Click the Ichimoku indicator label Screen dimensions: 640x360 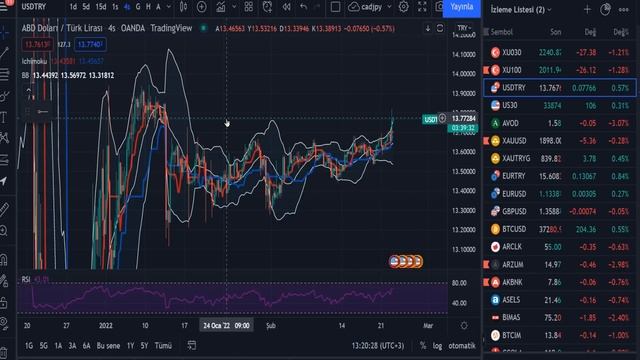point(35,61)
